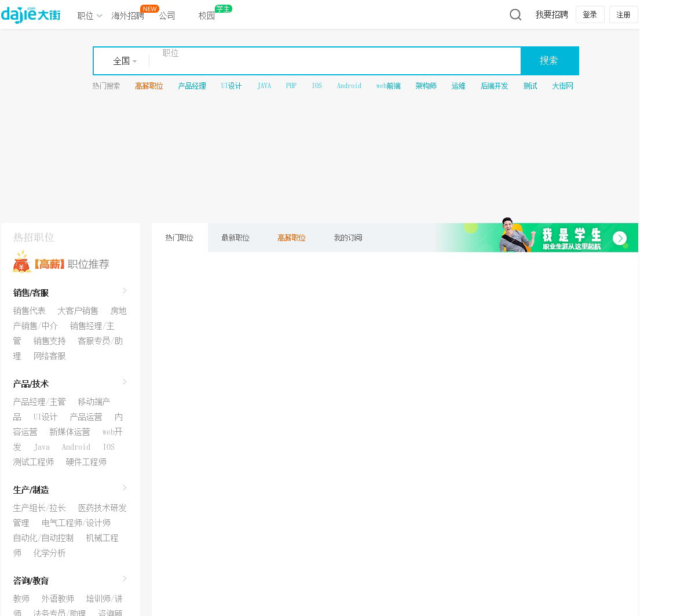Select 网络客服 in sidebar
This screenshot has height=616, width=695.
(x=49, y=356)
